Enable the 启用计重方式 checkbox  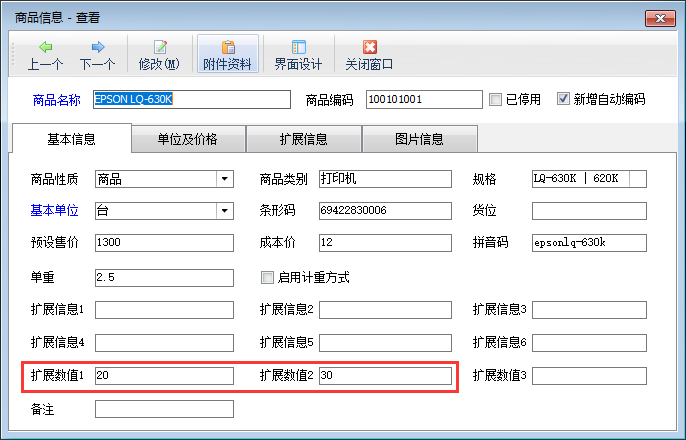[x=267, y=277]
